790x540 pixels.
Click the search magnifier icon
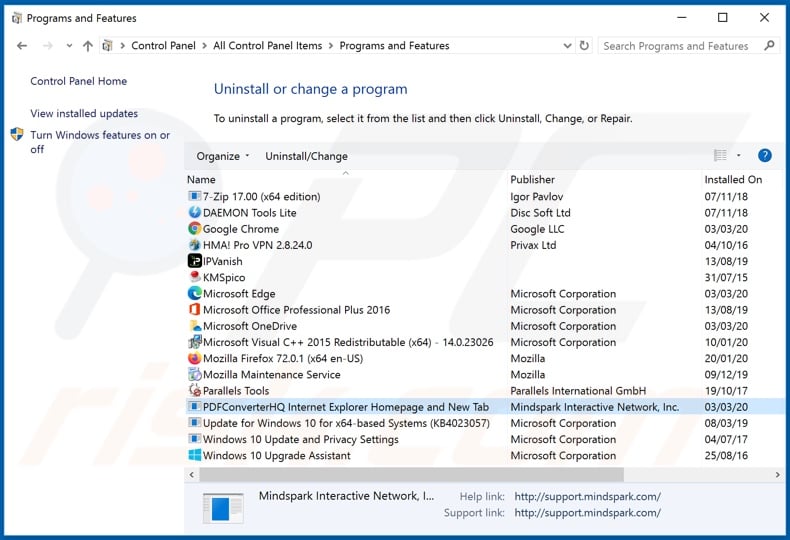coord(769,46)
